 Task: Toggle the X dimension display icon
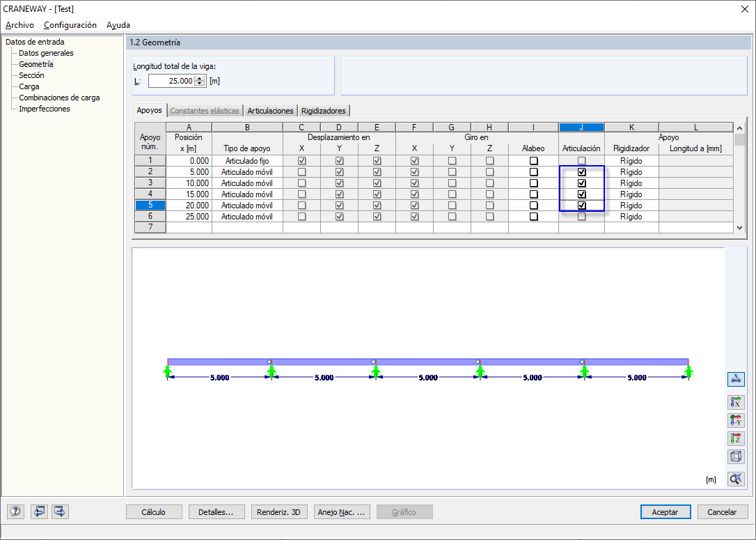pyautogui.click(x=736, y=379)
